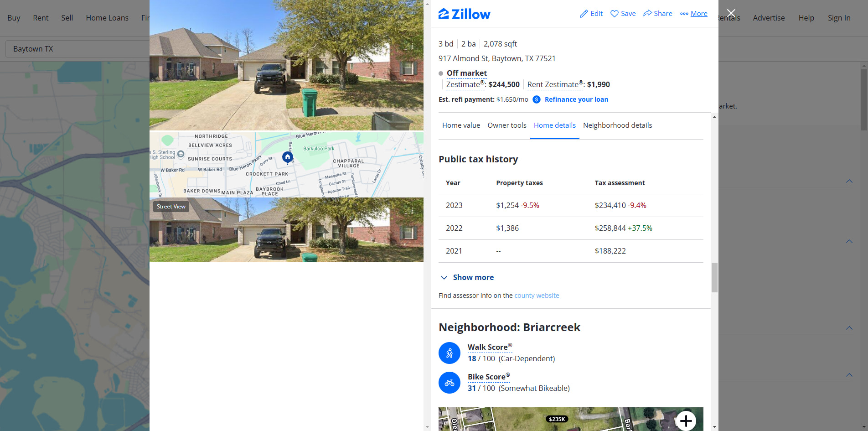
Task: Click the $235K map price marker
Action: tap(557, 419)
